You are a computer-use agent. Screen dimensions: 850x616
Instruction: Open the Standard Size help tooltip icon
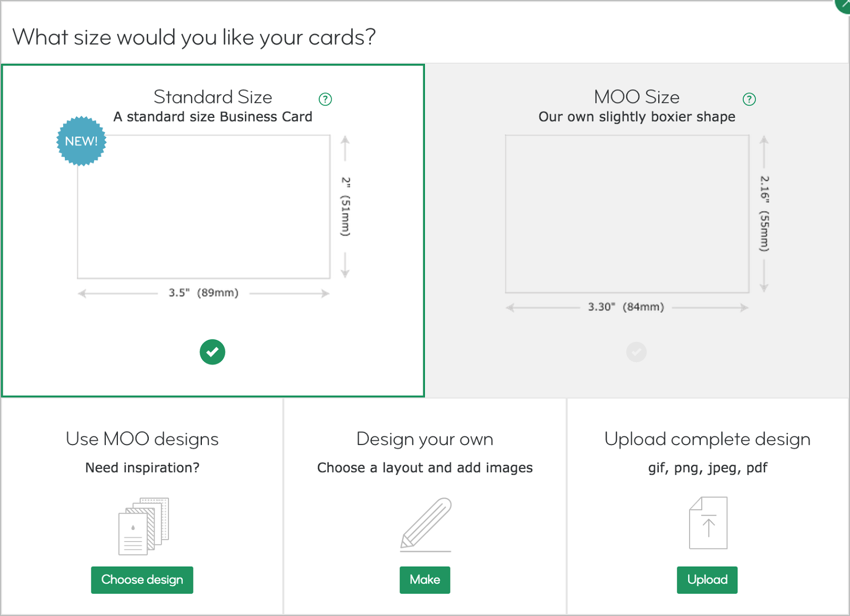[x=326, y=99]
